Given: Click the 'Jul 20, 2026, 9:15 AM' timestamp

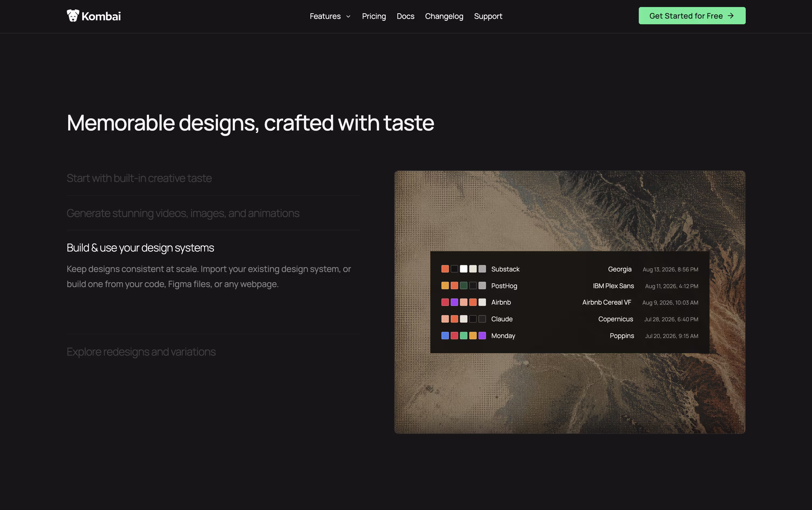Looking at the screenshot, I should [x=672, y=336].
